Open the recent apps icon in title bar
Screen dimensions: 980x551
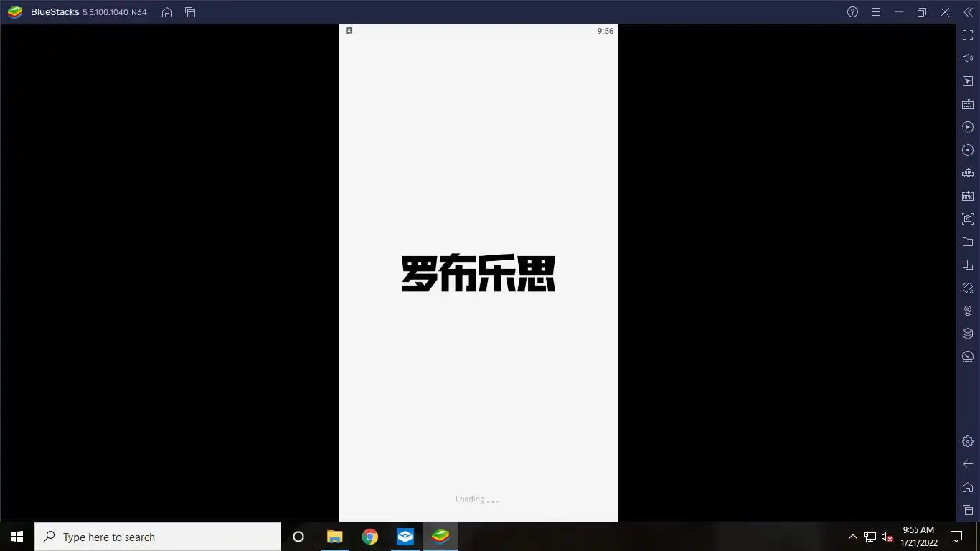coord(190,12)
